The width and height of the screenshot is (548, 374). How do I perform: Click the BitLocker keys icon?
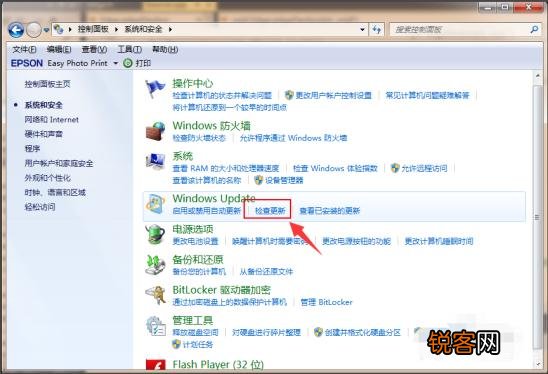(155, 295)
